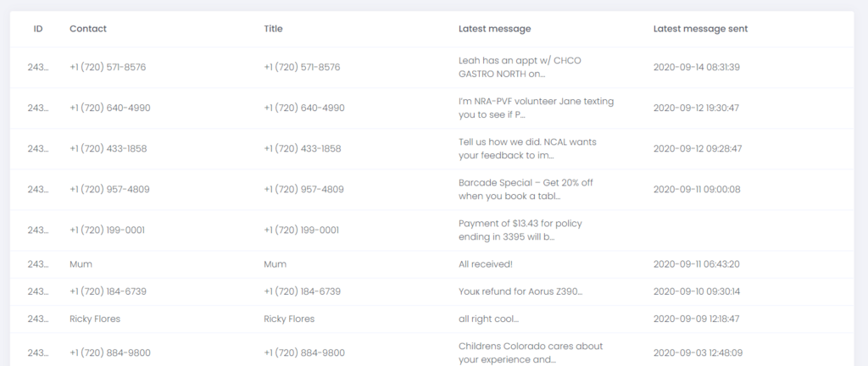Sort by Latest message sent header
Viewport: 868px width, 366px height.
(700, 29)
